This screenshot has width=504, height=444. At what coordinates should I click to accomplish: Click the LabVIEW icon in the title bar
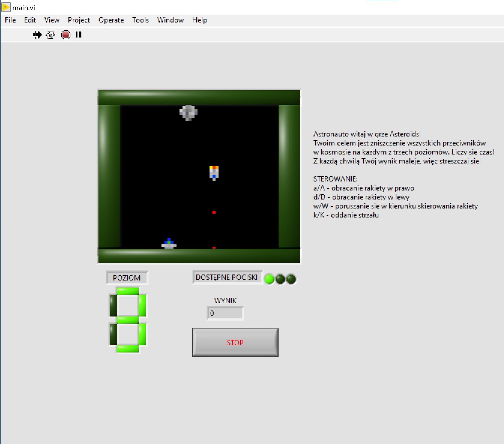[5, 7]
